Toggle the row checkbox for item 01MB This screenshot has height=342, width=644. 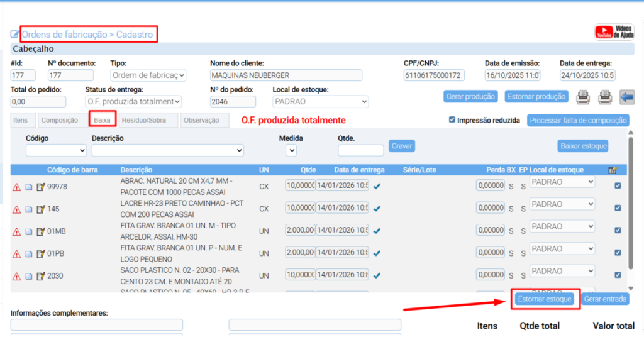point(618,230)
